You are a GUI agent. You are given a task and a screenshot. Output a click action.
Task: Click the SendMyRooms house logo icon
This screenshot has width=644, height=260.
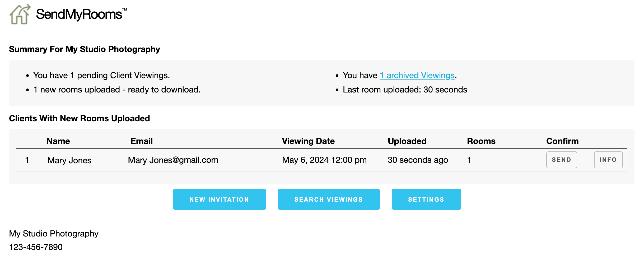point(20,15)
